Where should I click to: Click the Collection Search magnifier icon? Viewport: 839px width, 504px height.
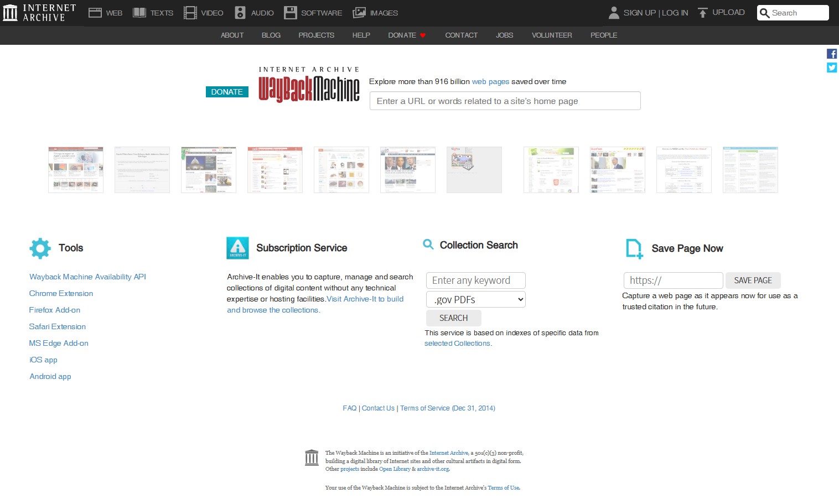[x=428, y=244]
